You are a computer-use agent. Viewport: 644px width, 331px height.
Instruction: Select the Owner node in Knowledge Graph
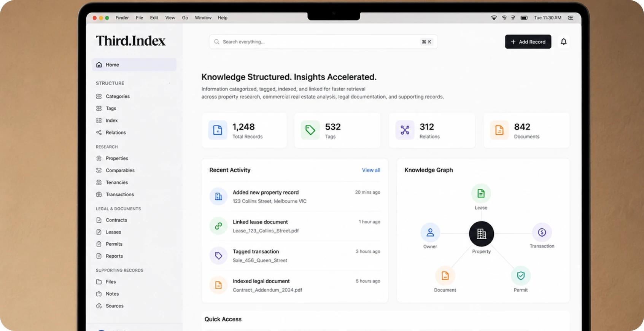click(430, 232)
